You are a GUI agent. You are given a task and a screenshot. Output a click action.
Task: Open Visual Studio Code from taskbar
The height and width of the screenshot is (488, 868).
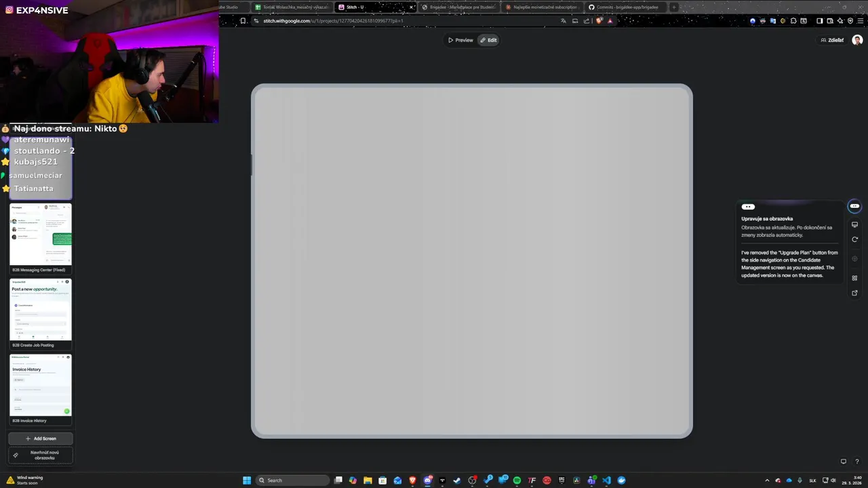(607, 481)
